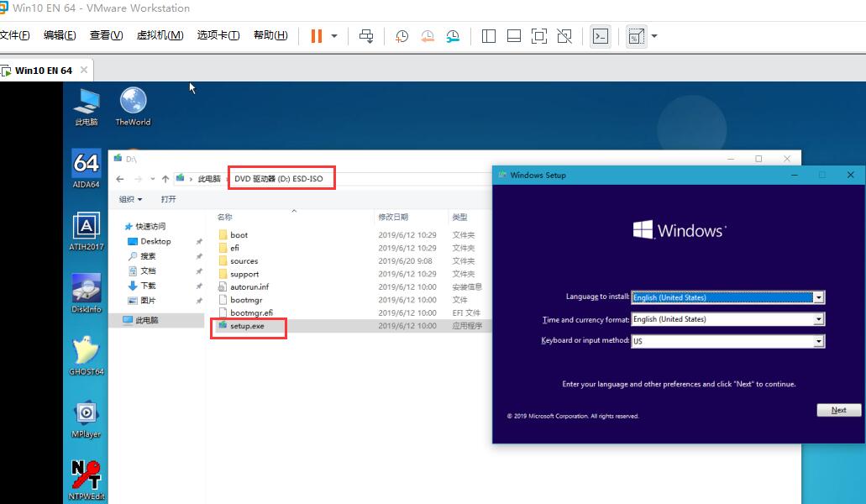
Task: Click the send Ctrl+Alt+Del toolbar icon
Action: [366, 36]
